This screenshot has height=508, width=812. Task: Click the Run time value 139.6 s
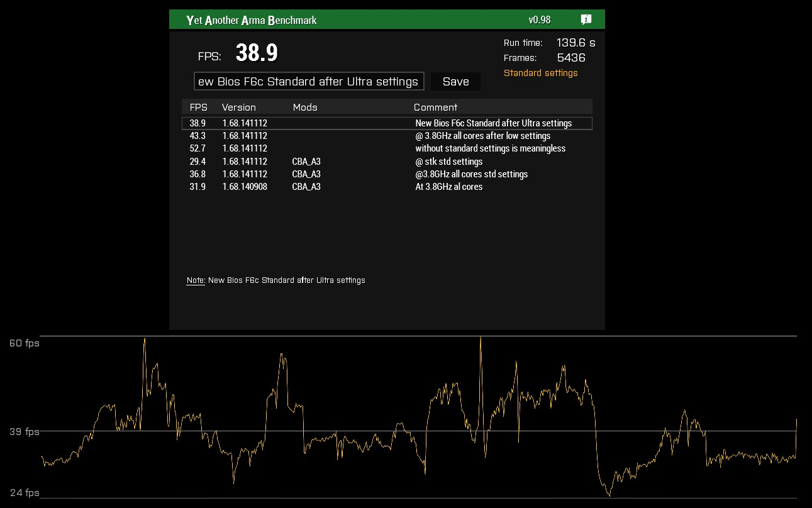(x=576, y=43)
